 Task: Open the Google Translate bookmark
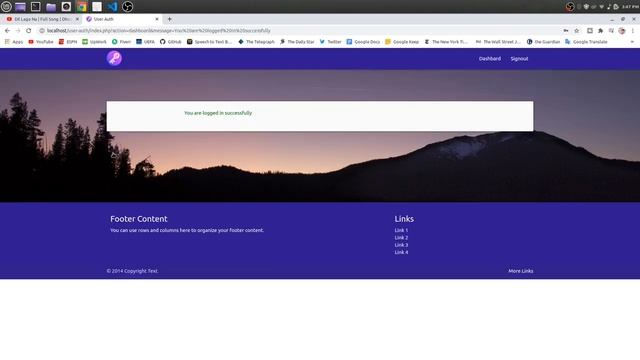click(x=586, y=42)
